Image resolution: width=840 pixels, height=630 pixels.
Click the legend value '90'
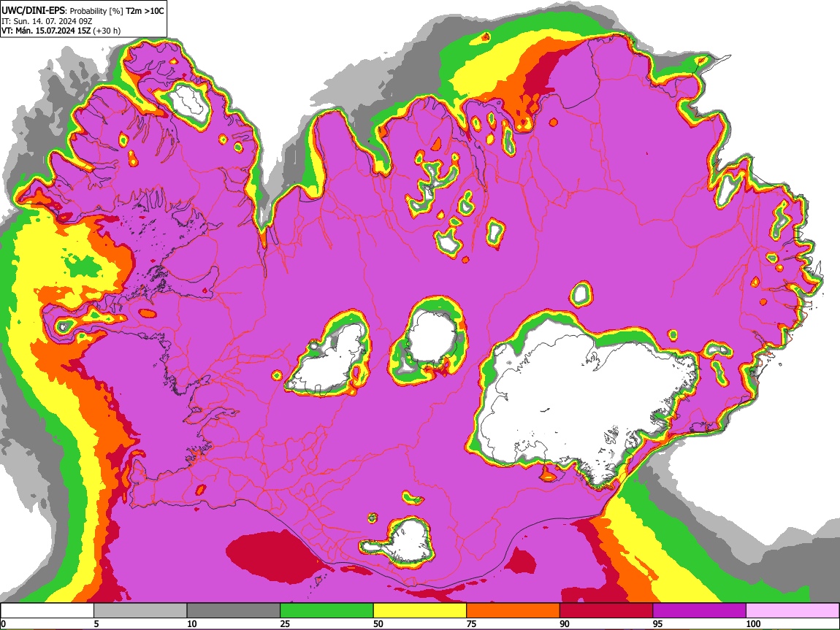[565, 623]
